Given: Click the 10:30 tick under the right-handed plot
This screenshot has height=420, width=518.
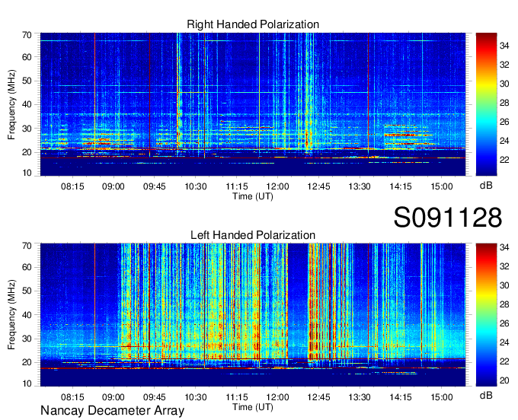Looking at the screenshot, I should tap(196, 186).
